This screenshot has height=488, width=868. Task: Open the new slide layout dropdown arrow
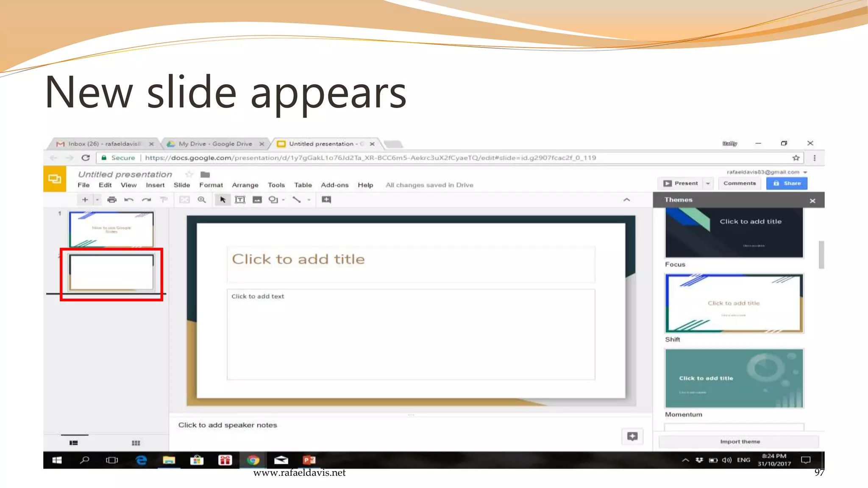[x=97, y=200]
